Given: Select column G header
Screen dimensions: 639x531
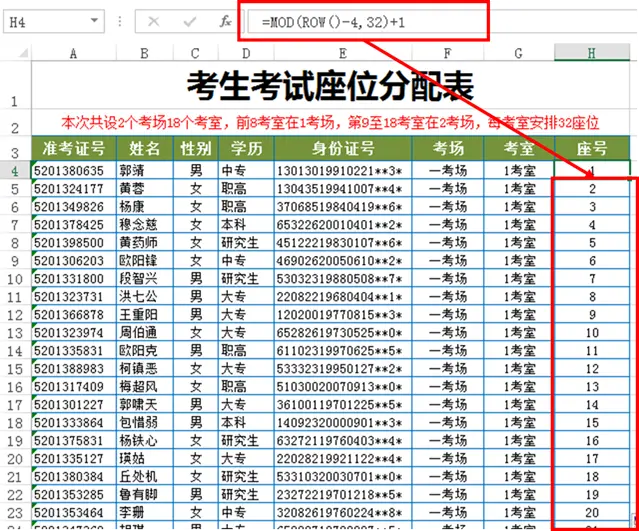Looking at the screenshot, I should pyautogui.click(x=518, y=53).
